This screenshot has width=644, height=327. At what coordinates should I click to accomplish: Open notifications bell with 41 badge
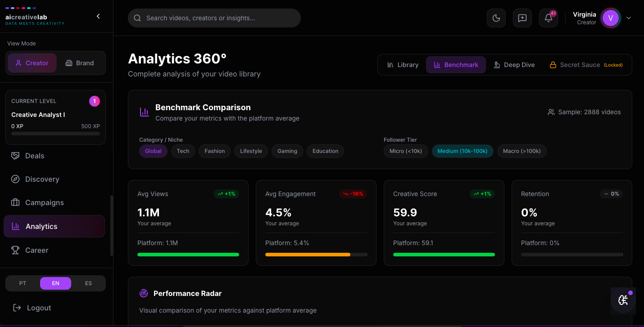pyautogui.click(x=549, y=18)
